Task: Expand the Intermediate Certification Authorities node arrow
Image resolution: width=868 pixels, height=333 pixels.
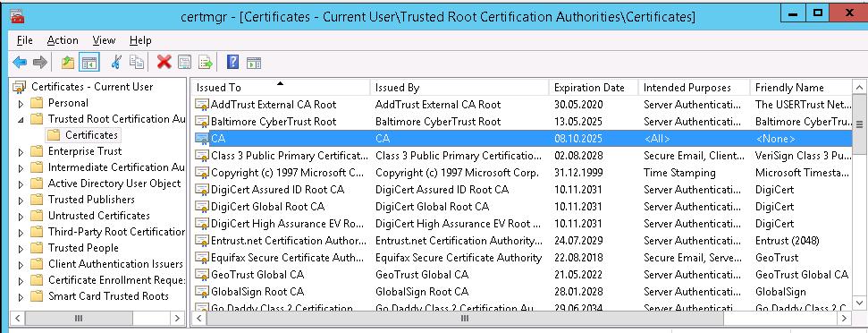Action: 21,168
